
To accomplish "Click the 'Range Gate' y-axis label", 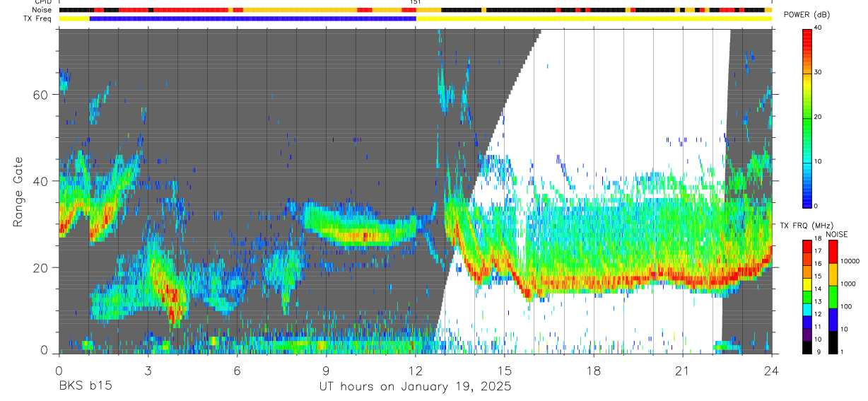I will coord(18,192).
